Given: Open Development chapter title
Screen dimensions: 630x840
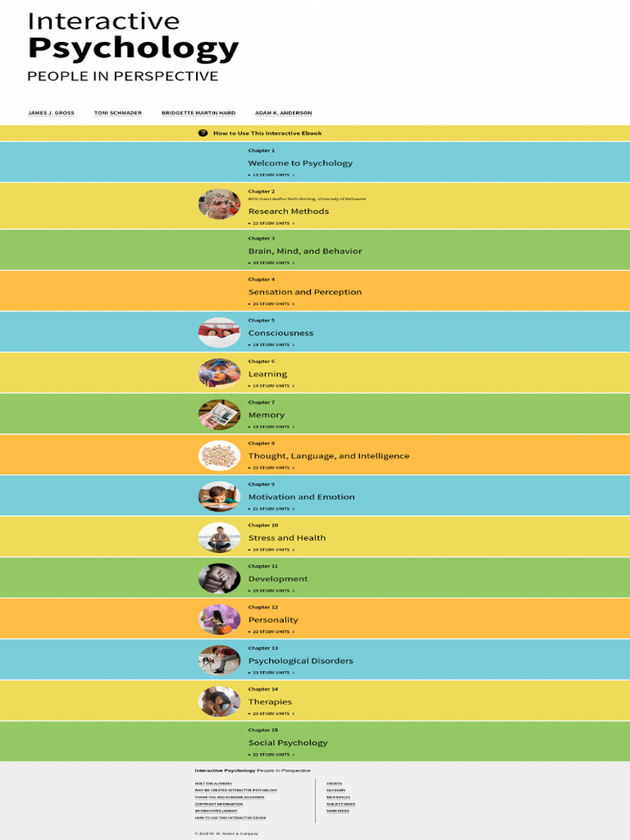Looking at the screenshot, I should tap(278, 579).
